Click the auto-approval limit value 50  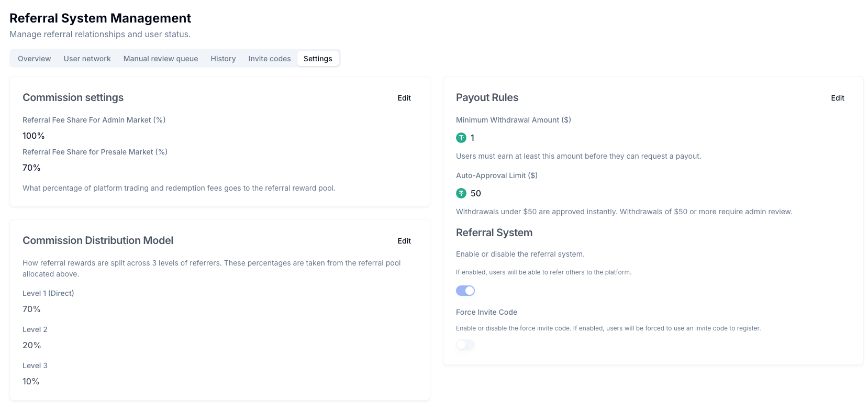click(476, 193)
